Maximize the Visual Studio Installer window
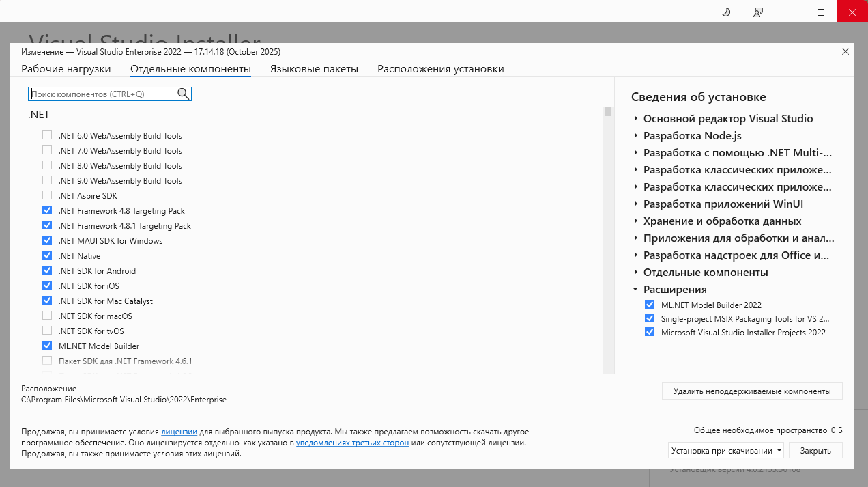This screenshot has height=487, width=868. (x=821, y=12)
